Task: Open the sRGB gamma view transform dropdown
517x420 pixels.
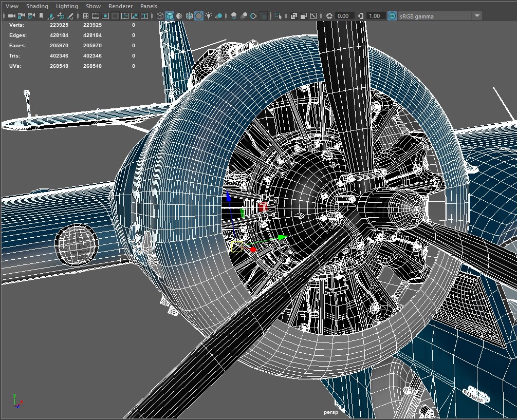Action: pyautogui.click(x=478, y=15)
